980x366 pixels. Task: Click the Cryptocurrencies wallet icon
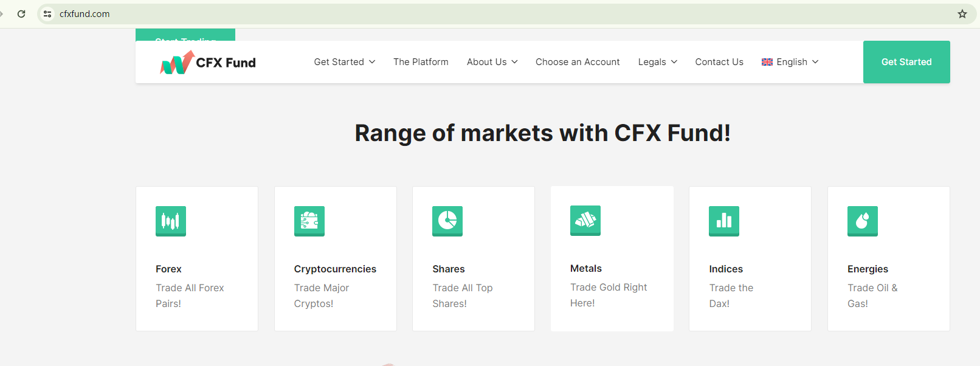pyautogui.click(x=309, y=221)
